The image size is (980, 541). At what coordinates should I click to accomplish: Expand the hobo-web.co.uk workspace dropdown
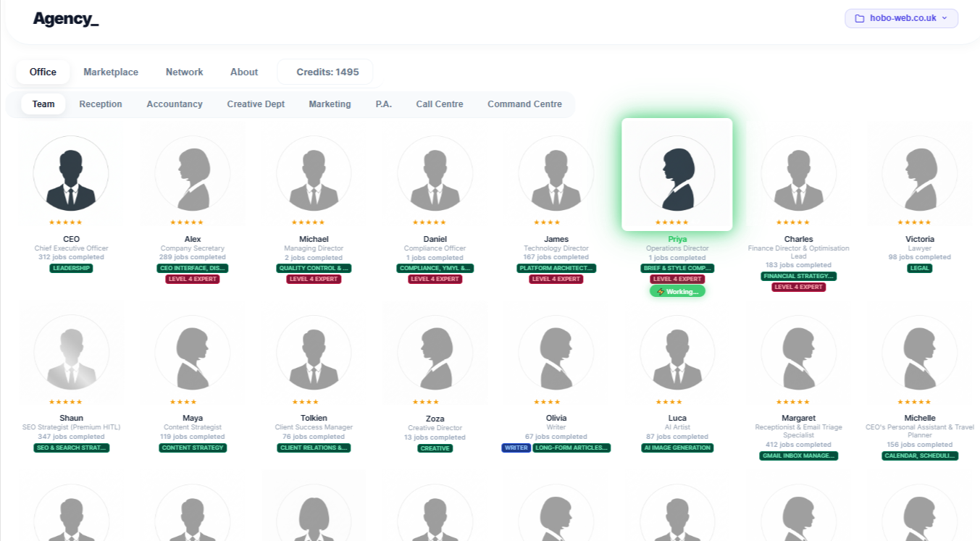click(x=901, y=18)
